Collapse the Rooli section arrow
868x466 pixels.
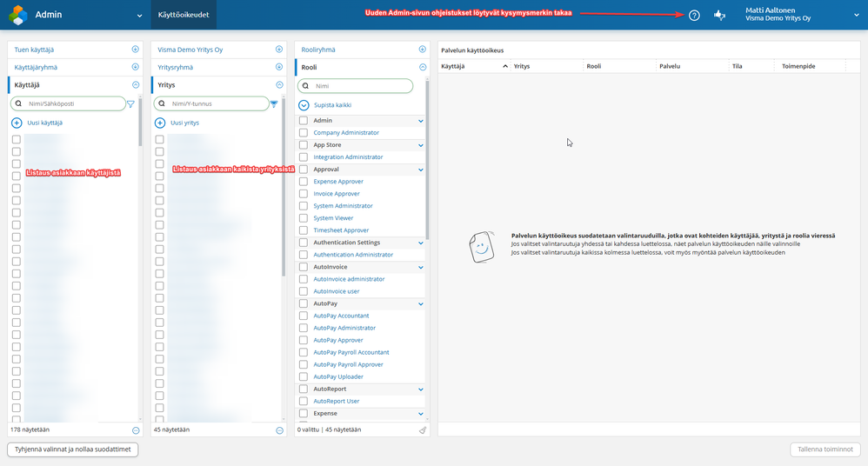tap(423, 67)
